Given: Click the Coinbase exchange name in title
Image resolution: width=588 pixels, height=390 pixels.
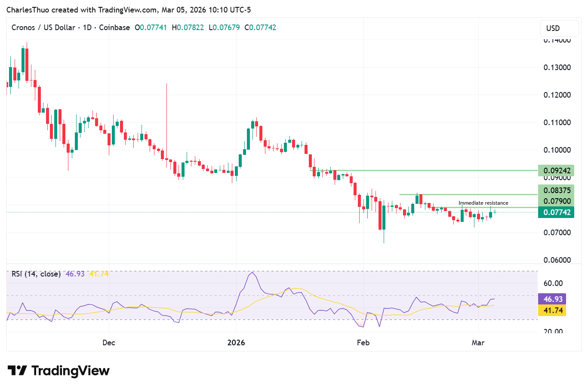Looking at the screenshot, I should pos(114,28).
